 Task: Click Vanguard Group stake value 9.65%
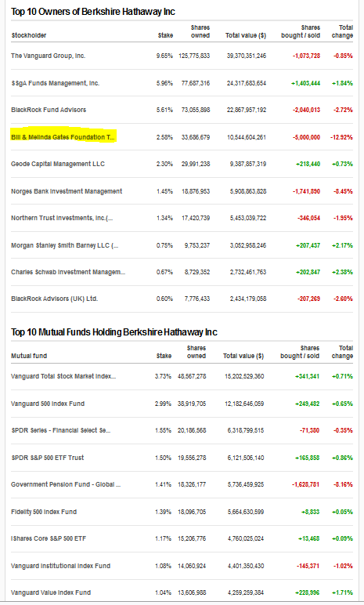tap(164, 56)
